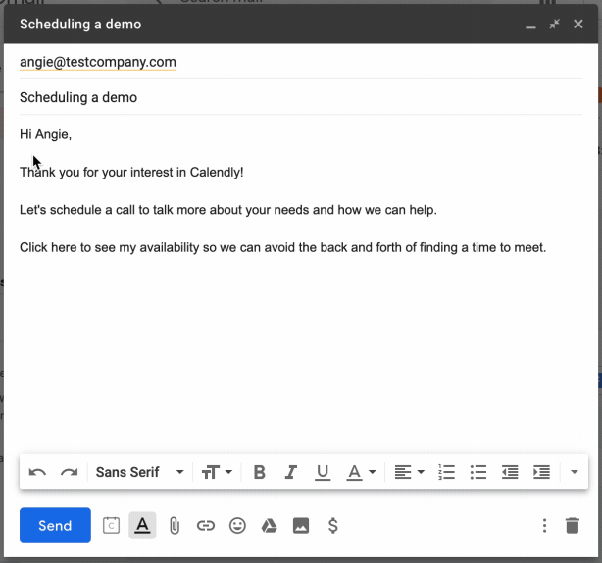Click the Calendly icon next to Send

111,526
